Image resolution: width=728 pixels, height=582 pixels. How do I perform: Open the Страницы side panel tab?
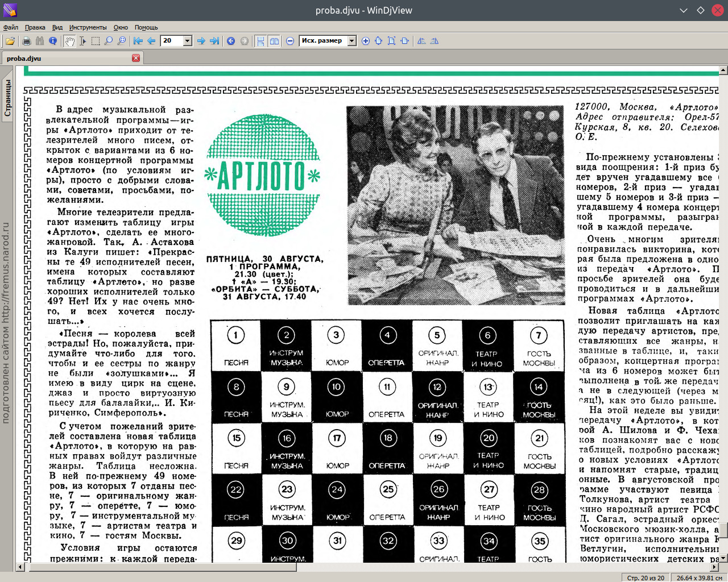pyautogui.click(x=7, y=98)
